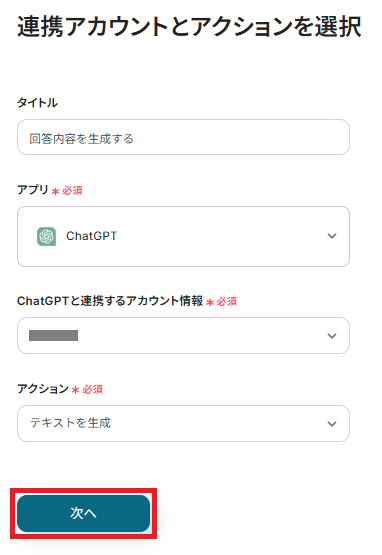The width and height of the screenshot is (382, 555).
Task: Click the 次へ button
Action: coord(84,513)
